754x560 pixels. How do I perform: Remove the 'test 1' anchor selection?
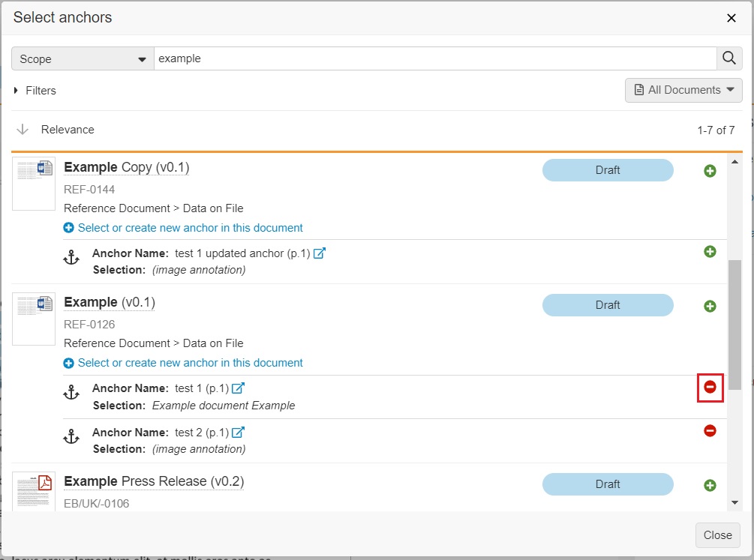click(710, 388)
